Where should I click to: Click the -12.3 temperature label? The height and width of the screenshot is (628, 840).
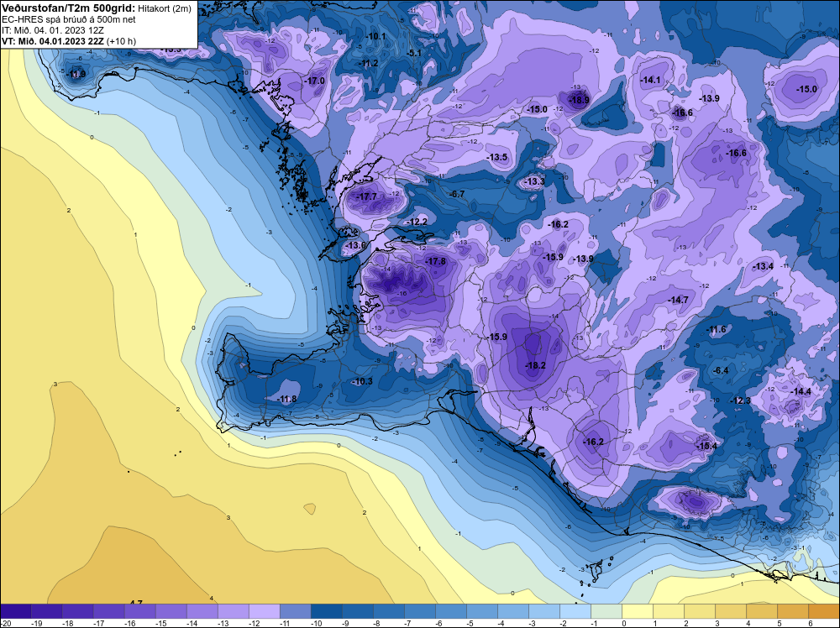click(741, 400)
